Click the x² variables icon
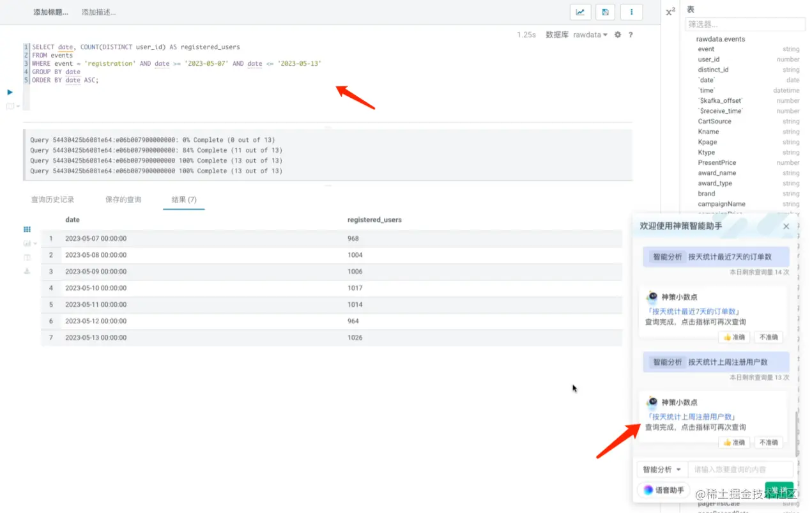Image resolution: width=812 pixels, height=515 pixels. 670,12
